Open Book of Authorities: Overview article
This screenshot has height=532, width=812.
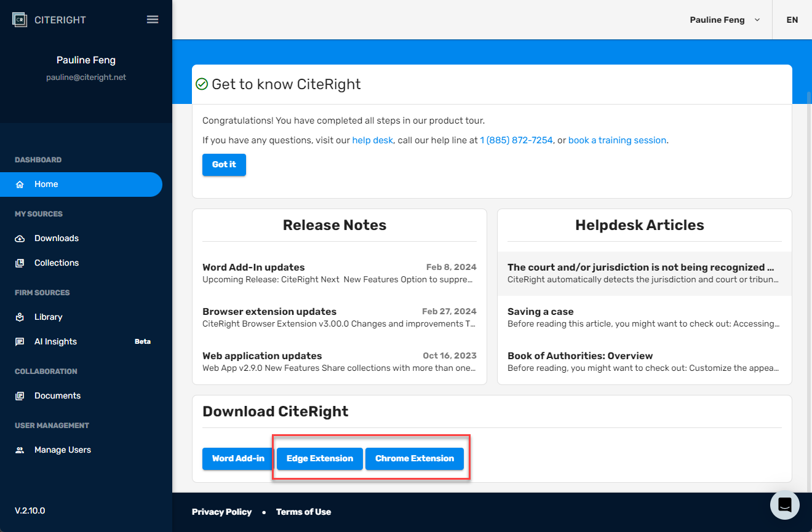[x=645, y=362]
